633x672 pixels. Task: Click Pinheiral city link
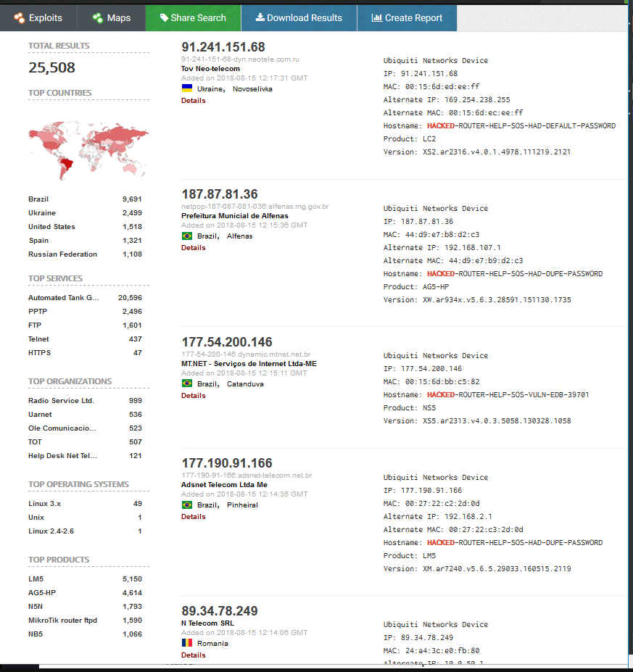click(x=243, y=505)
